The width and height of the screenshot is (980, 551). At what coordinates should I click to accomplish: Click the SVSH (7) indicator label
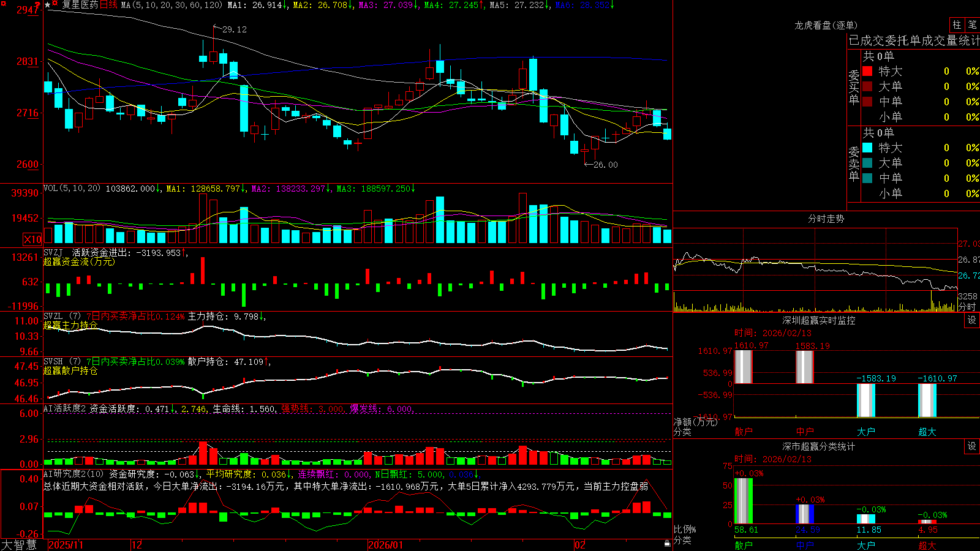point(62,362)
